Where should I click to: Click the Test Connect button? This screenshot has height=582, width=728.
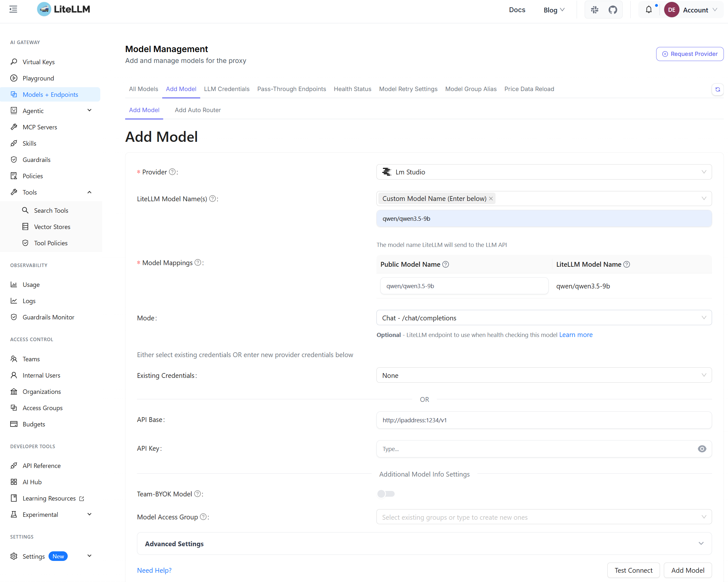(x=633, y=570)
